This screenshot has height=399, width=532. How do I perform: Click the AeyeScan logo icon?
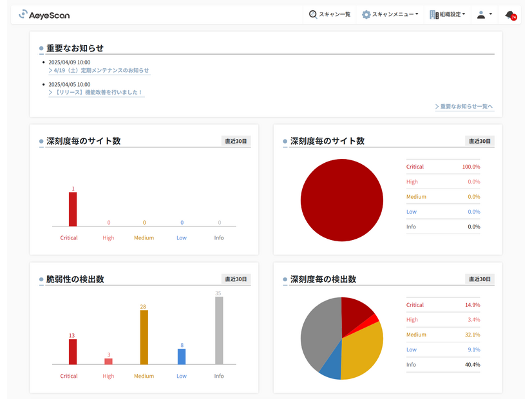tap(23, 14)
